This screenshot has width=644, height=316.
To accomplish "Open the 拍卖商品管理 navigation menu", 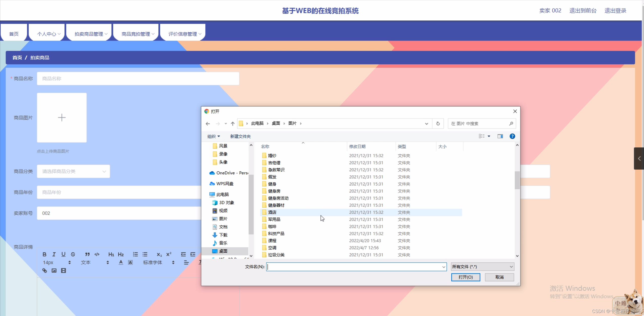I will tap(89, 34).
